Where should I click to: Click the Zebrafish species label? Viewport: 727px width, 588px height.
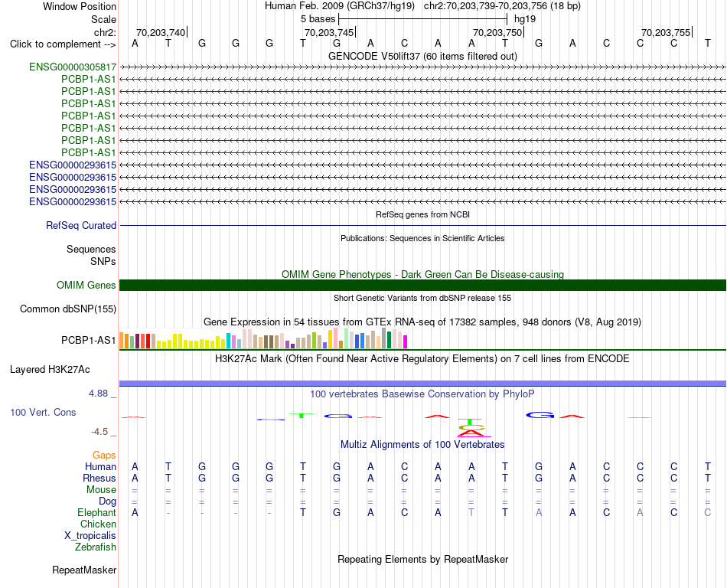click(x=96, y=547)
